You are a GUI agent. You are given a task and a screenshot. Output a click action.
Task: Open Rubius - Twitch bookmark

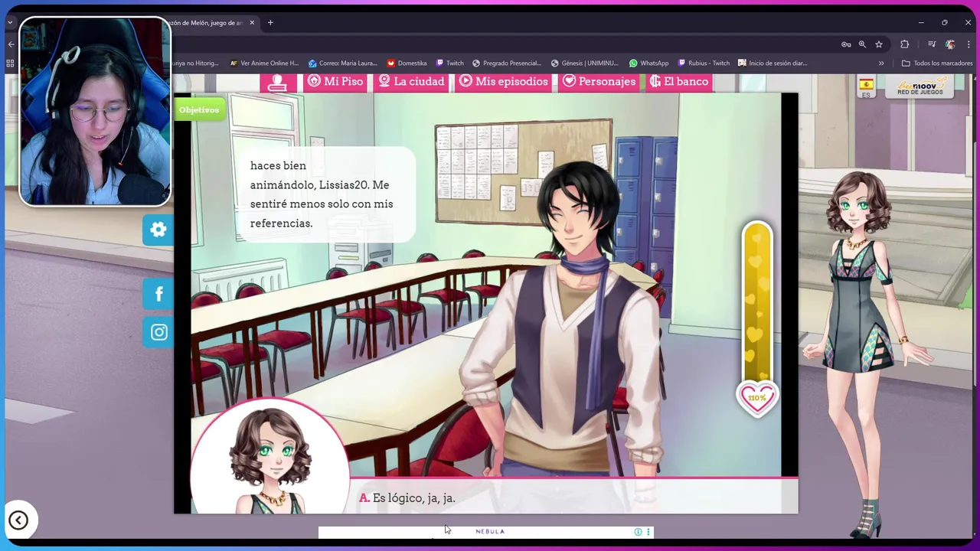point(704,63)
